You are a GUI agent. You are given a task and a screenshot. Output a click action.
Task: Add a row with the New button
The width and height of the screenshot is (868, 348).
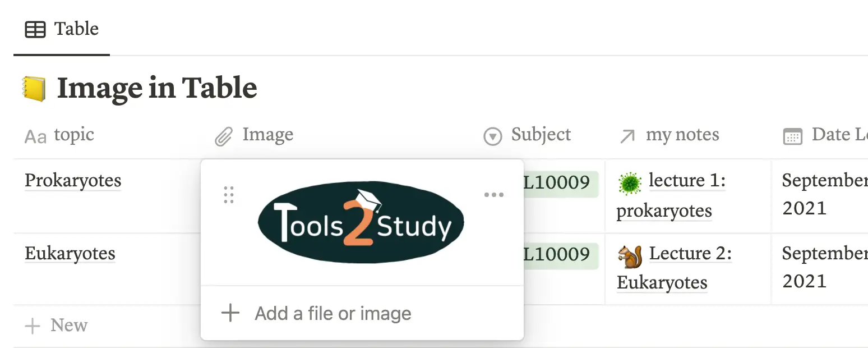(x=56, y=325)
